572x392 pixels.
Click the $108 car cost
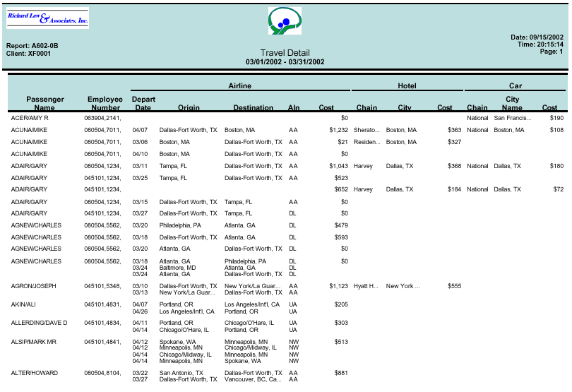coord(556,130)
